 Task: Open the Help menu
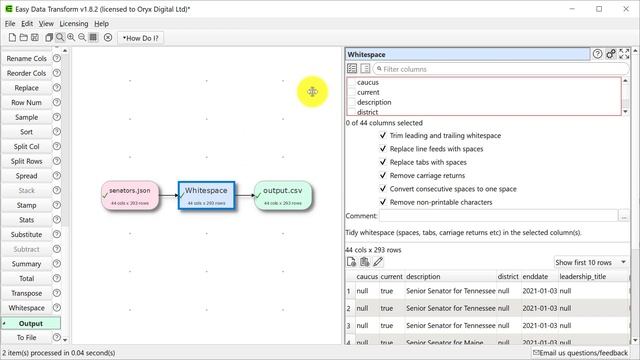coord(102,24)
